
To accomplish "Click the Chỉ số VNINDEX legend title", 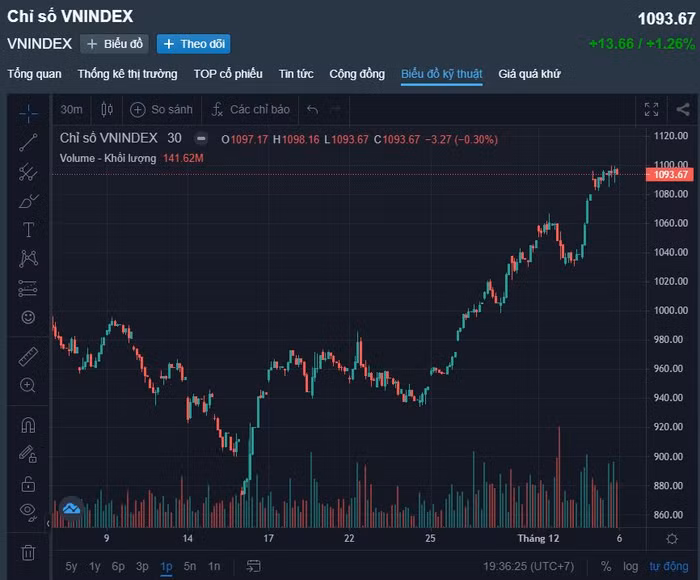I will coord(108,138).
